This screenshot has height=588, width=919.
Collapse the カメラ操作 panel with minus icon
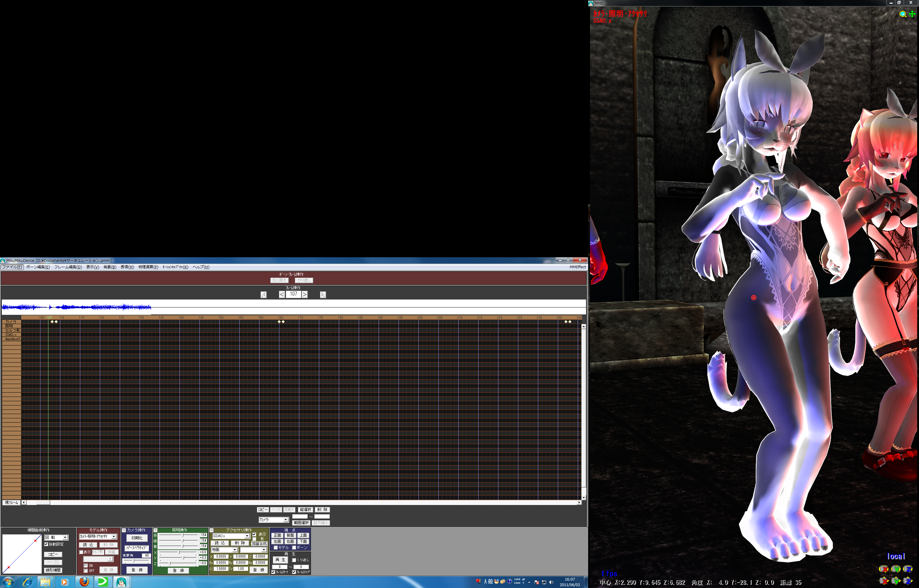tap(124, 530)
